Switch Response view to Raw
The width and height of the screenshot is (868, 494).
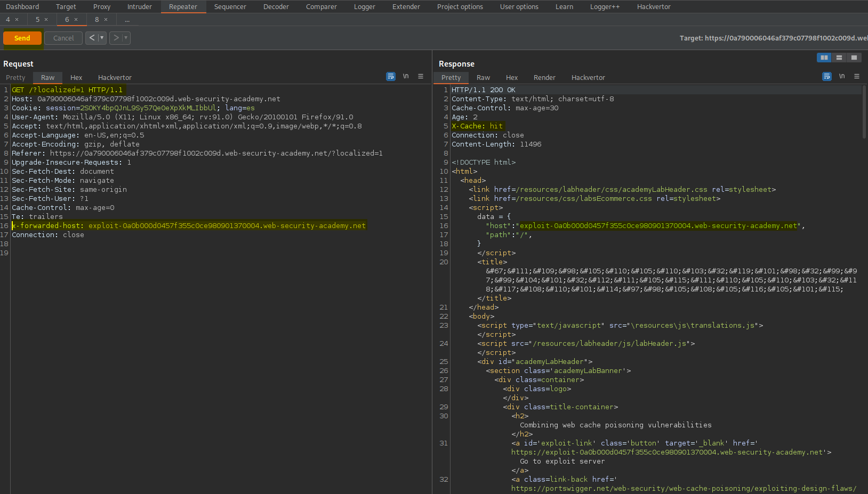click(x=483, y=78)
